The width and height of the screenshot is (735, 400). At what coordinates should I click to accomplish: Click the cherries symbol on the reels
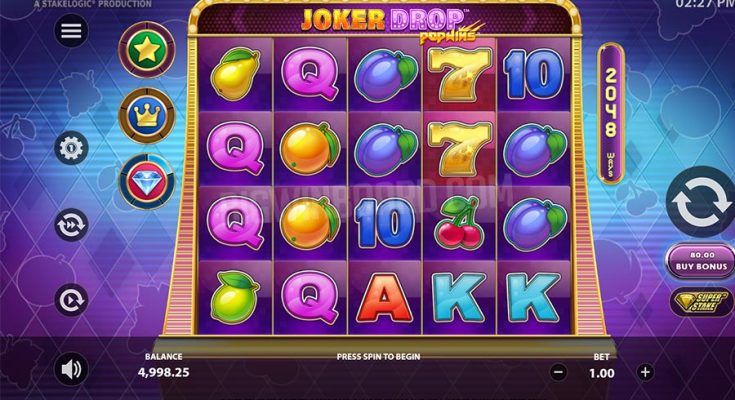pyautogui.click(x=459, y=222)
